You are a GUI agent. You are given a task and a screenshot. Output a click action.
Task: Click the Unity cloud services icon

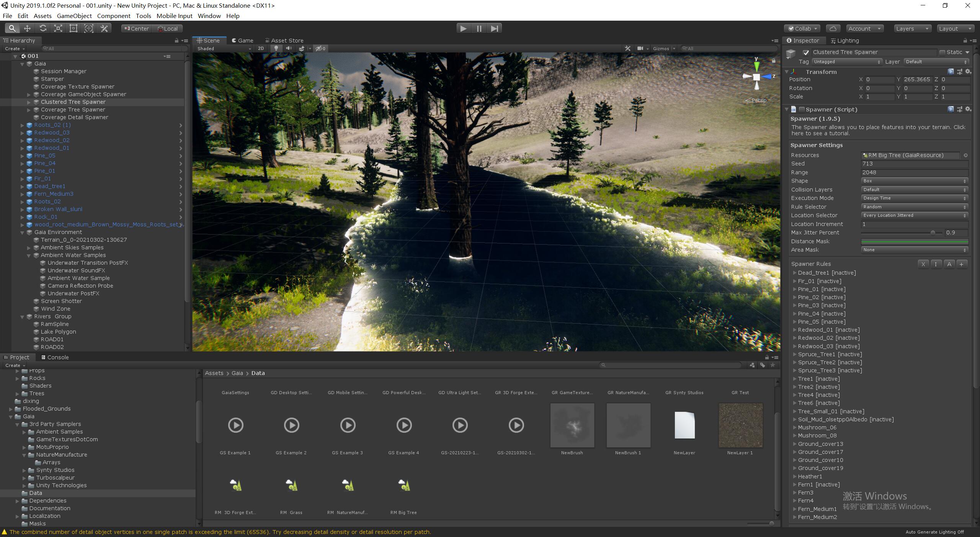[833, 28]
